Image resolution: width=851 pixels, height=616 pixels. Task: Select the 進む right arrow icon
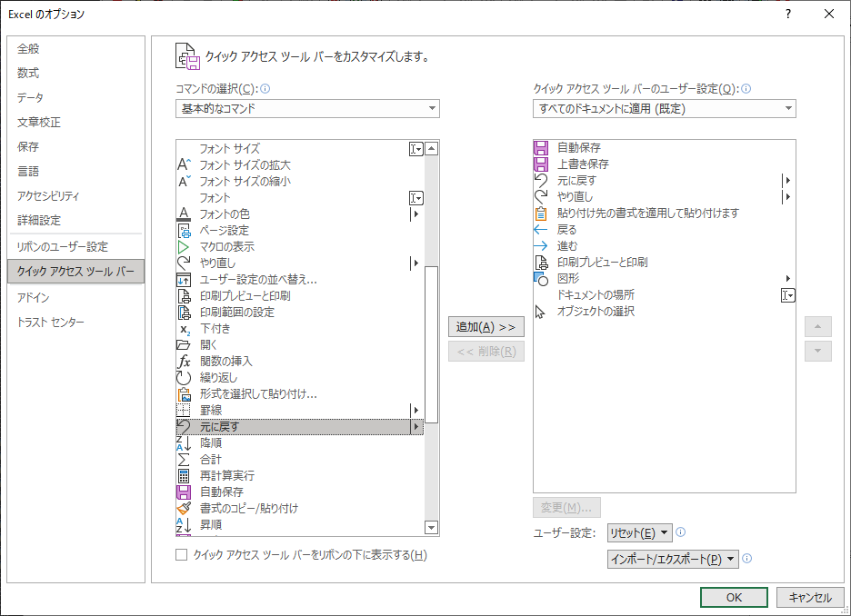541,246
